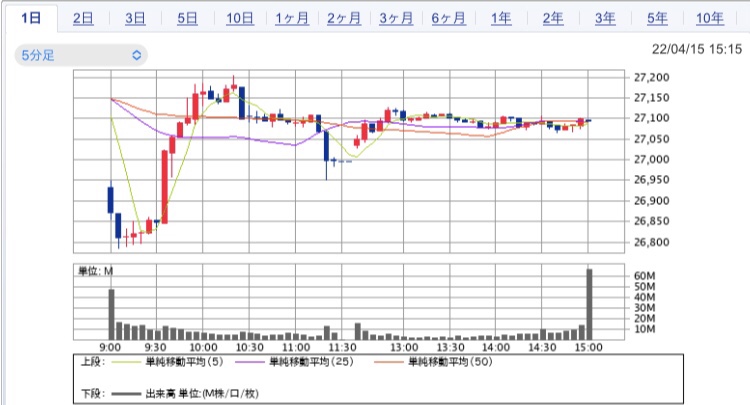
Task: Click the 26,800 price axis label
Action: (651, 242)
